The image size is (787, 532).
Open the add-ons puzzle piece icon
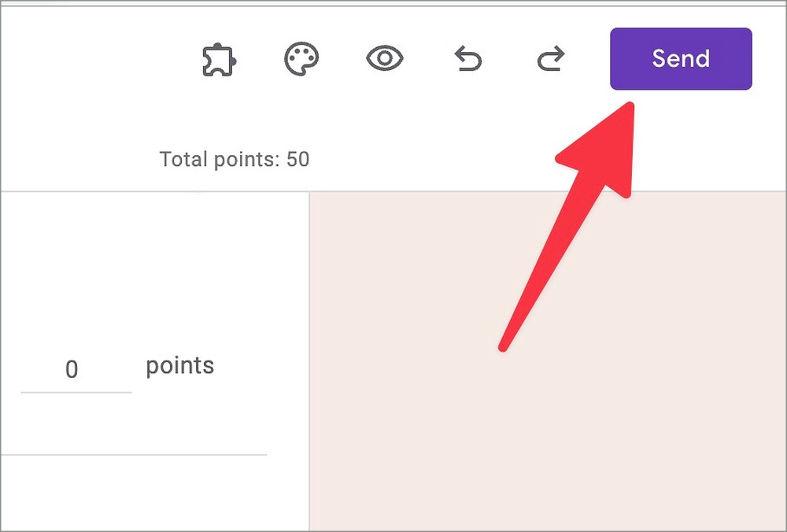click(x=219, y=61)
